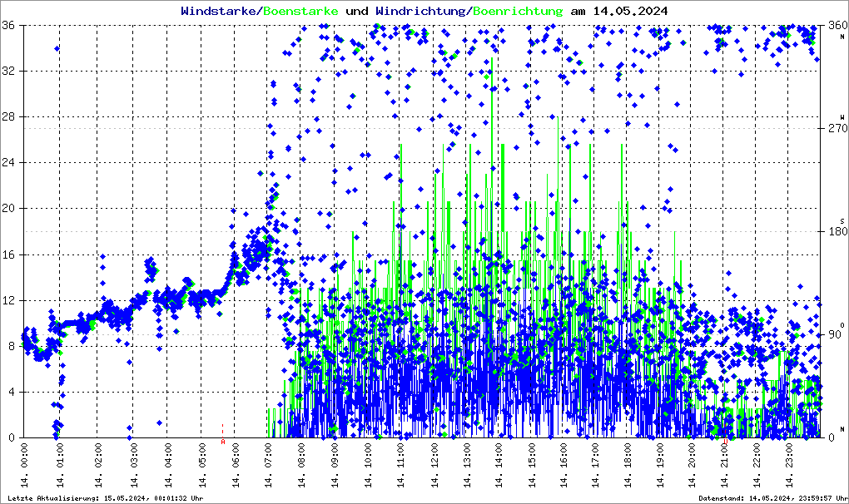Image resolution: width=849 pixels, height=504 pixels.
Task: Select the "20" value on the left axis
Action: point(11,209)
